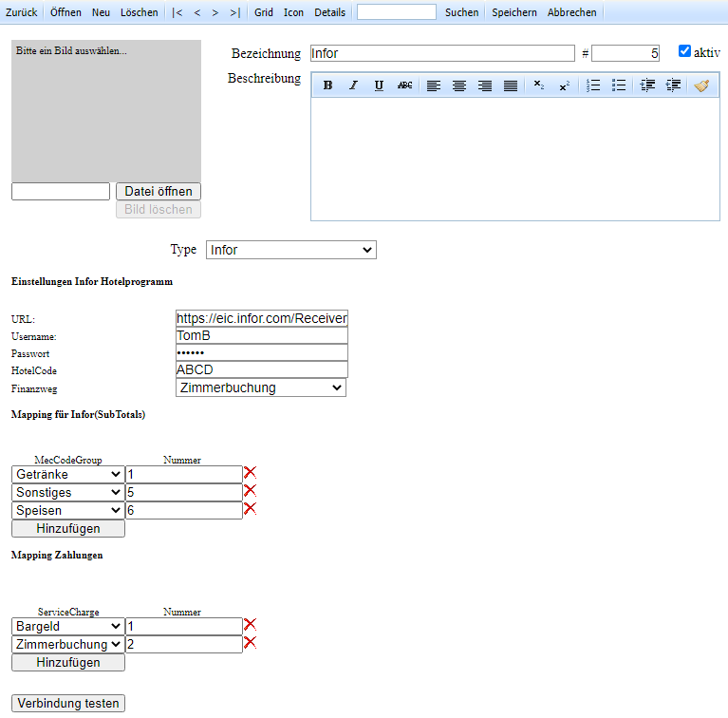Viewport: 728px width, 718px height.
Task: Add a SubTotals mapping with Hinzufügen
Action: point(68,528)
